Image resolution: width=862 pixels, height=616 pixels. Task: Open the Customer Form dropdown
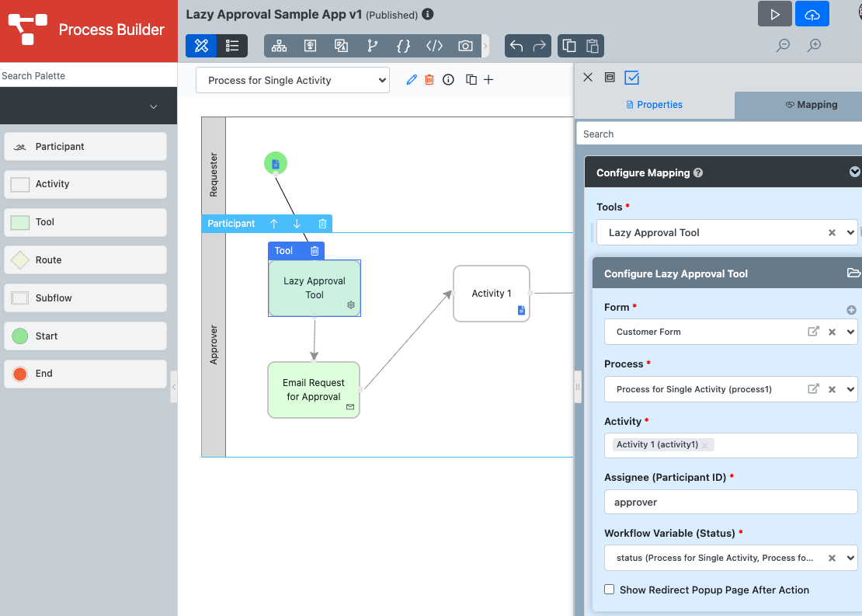coord(850,332)
